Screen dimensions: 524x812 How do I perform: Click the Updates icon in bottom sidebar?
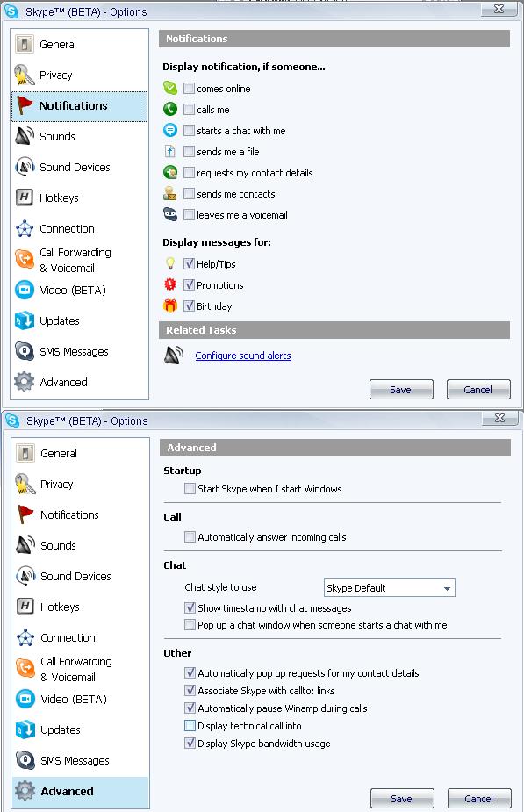click(x=25, y=729)
